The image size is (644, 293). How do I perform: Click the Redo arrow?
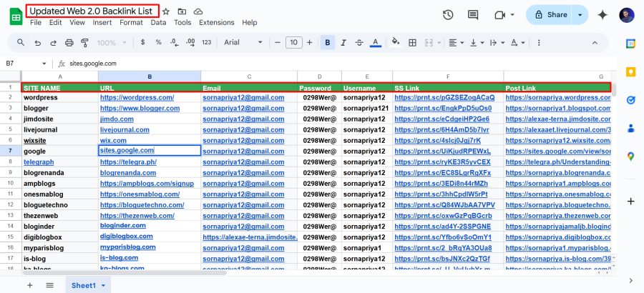tap(54, 43)
